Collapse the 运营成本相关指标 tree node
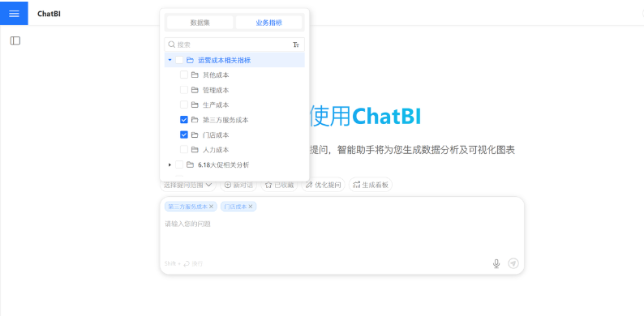The height and width of the screenshot is (316, 644). point(170,60)
